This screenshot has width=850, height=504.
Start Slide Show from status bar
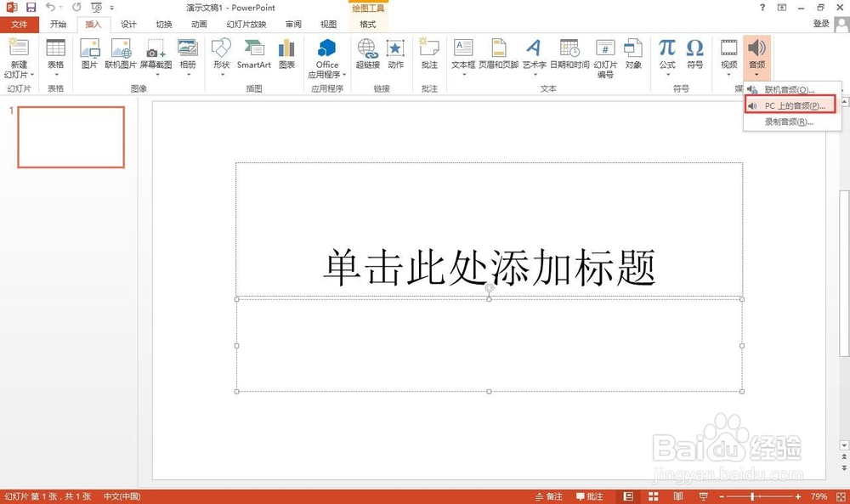click(x=704, y=496)
